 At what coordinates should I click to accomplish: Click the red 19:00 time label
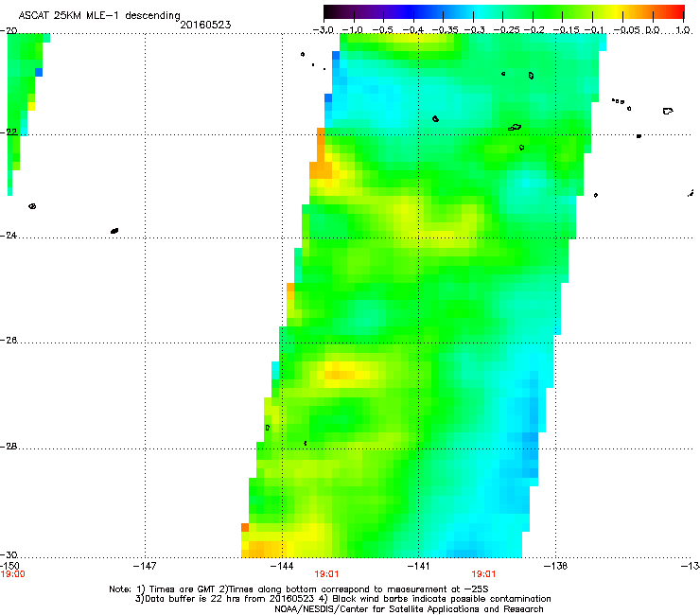pos(12,574)
